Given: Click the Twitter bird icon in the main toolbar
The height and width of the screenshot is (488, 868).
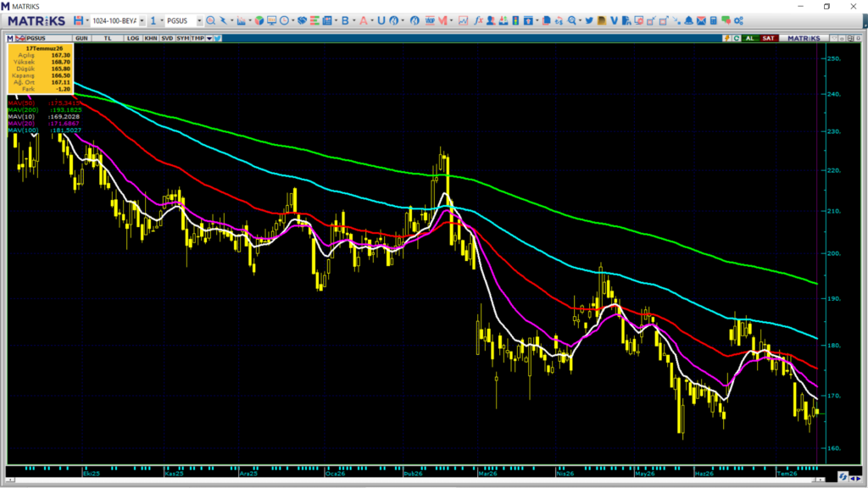Looking at the screenshot, I should [x=588, y=20].
